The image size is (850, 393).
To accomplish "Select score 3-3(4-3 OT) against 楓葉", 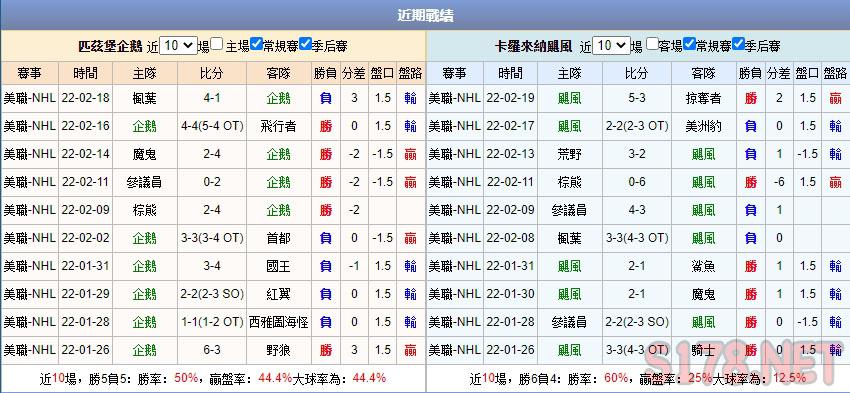I will [x=637, y=238].
